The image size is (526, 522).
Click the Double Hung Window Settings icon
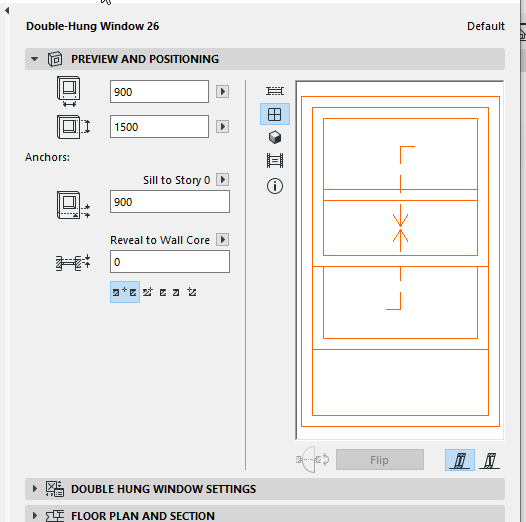click(55, 489)
